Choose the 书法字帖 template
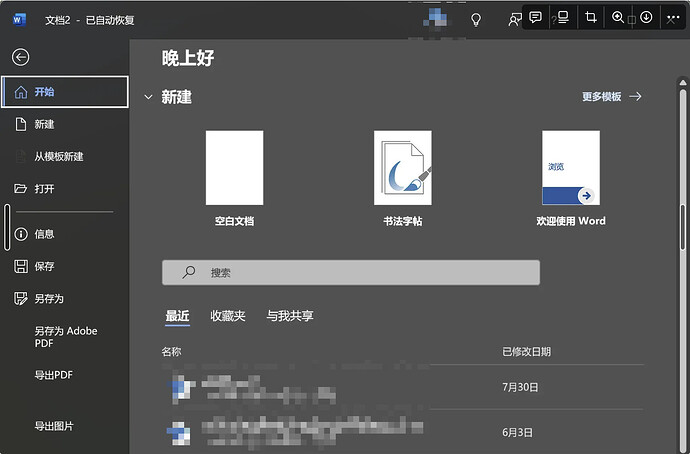This screenshot has height=454, width=690. 403,178
